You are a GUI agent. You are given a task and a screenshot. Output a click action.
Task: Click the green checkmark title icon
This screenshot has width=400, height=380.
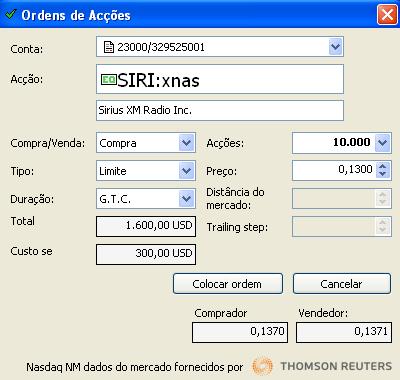pos(11,14)
